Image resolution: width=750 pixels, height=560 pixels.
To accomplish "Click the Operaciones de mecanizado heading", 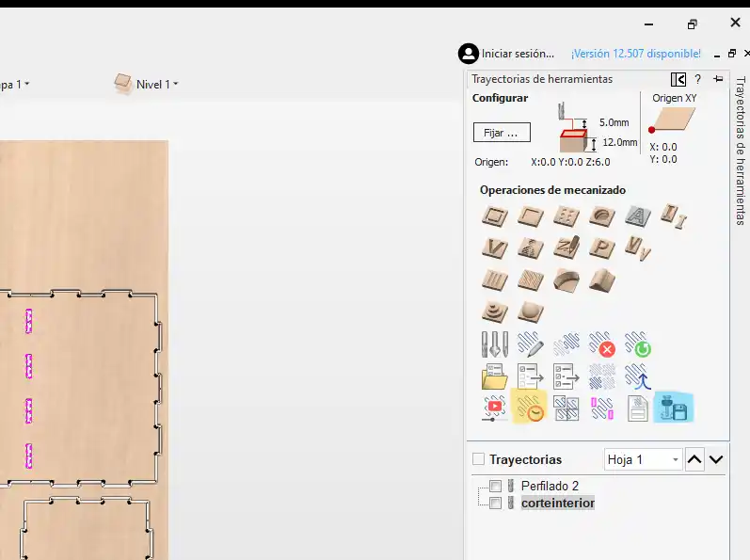I will 552,190.
